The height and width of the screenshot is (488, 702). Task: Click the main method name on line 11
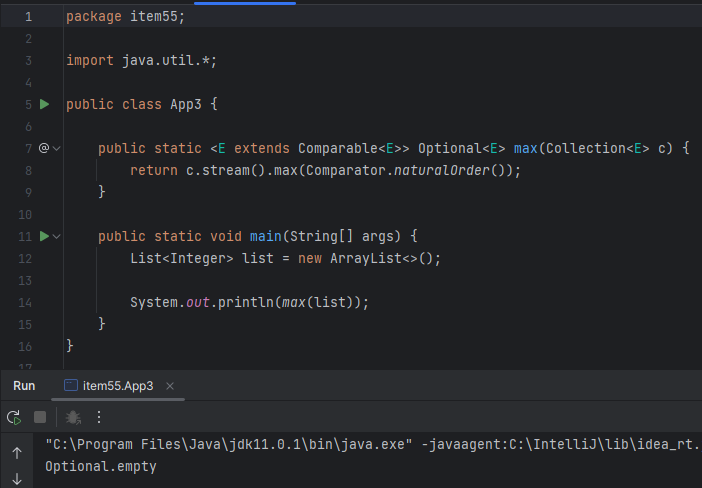coord(266,236)
